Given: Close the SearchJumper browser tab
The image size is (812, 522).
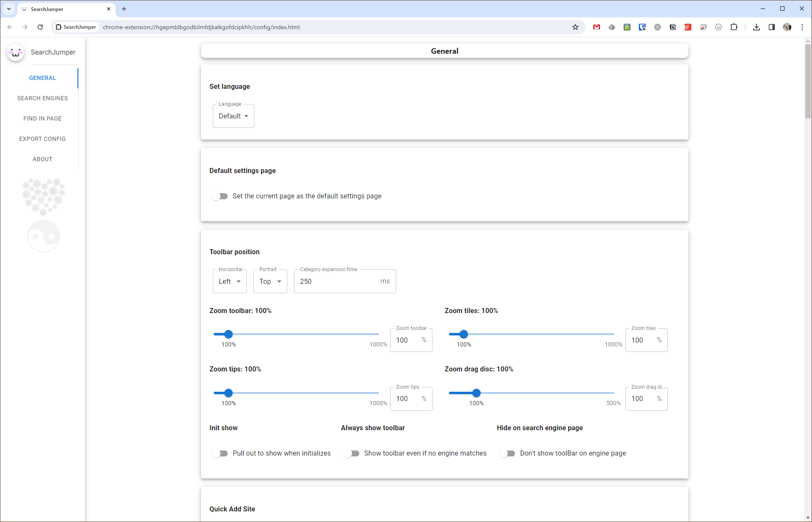Looking at the screenshot, I should (x=109, y=9).
